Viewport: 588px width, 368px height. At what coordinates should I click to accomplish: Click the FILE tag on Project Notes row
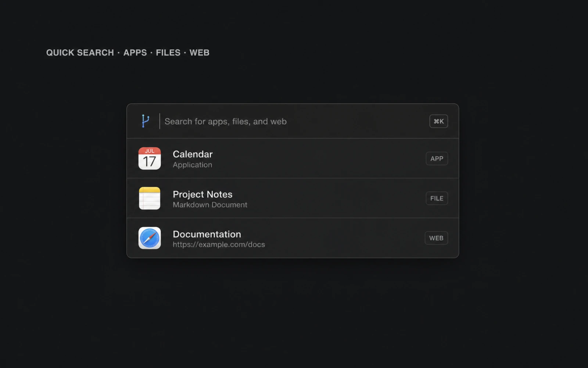point(437,198)
